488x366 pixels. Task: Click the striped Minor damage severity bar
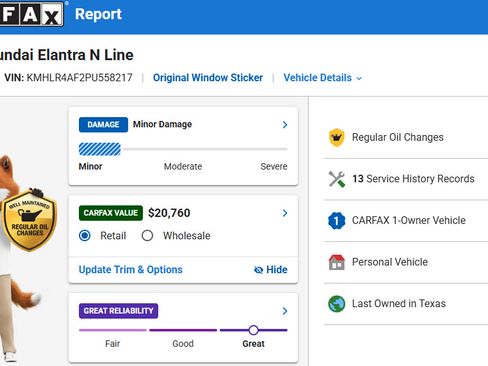pos(100,149)
